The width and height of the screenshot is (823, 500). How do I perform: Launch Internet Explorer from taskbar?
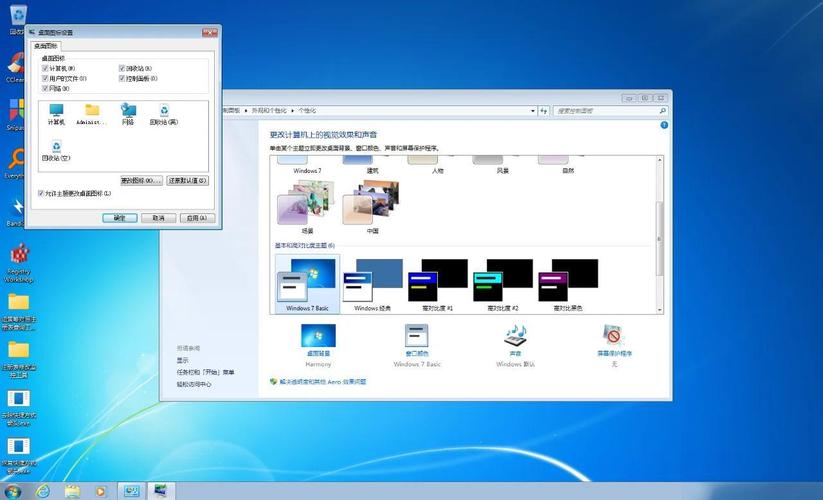pos(43,491)
